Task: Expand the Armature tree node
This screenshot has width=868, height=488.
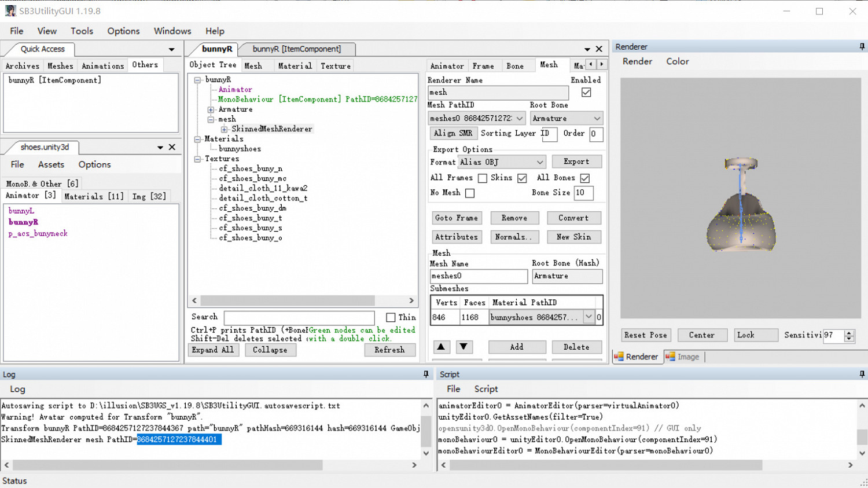Action: [x=211, y=109]
